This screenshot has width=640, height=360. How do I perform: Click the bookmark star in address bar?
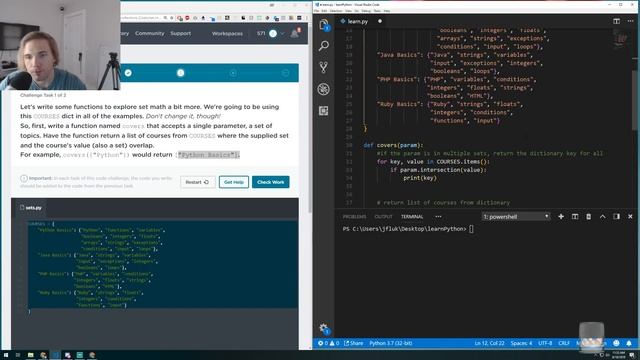(x=171, y=18)
